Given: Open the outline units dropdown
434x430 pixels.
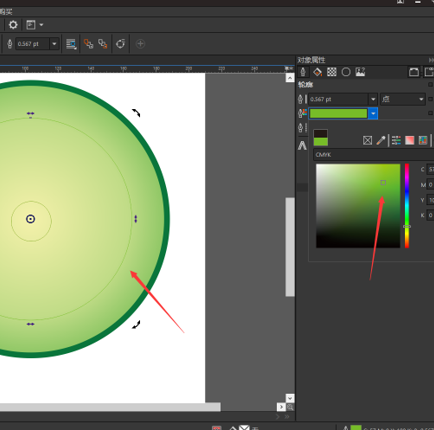Looking at the screenshot, I should [403, 99].
